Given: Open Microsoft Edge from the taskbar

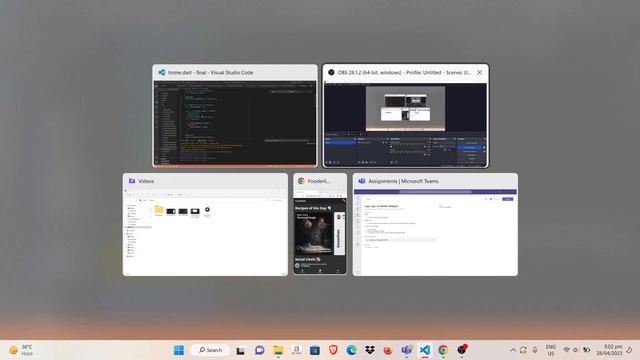Looking at the screenshot, I should (x=351, y=350).
